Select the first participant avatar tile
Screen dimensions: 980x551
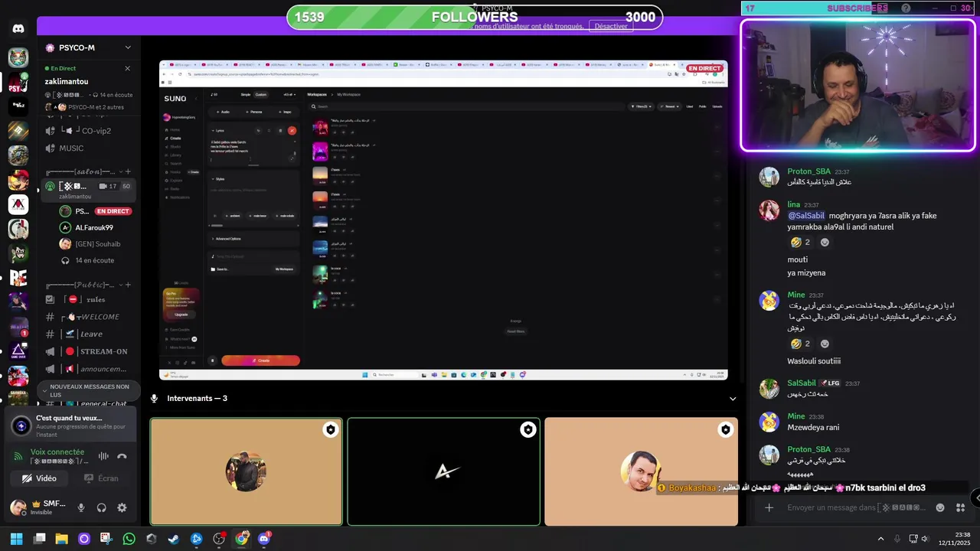coord(246,471)
